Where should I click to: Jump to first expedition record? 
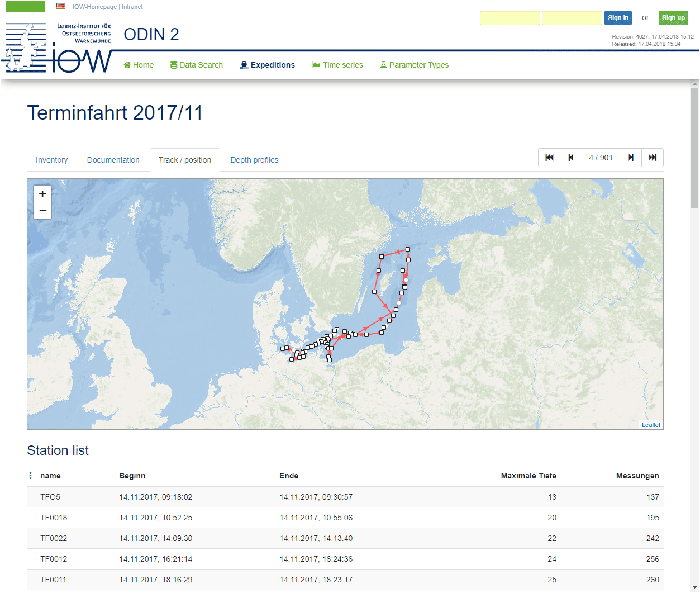tap(549, 158)
